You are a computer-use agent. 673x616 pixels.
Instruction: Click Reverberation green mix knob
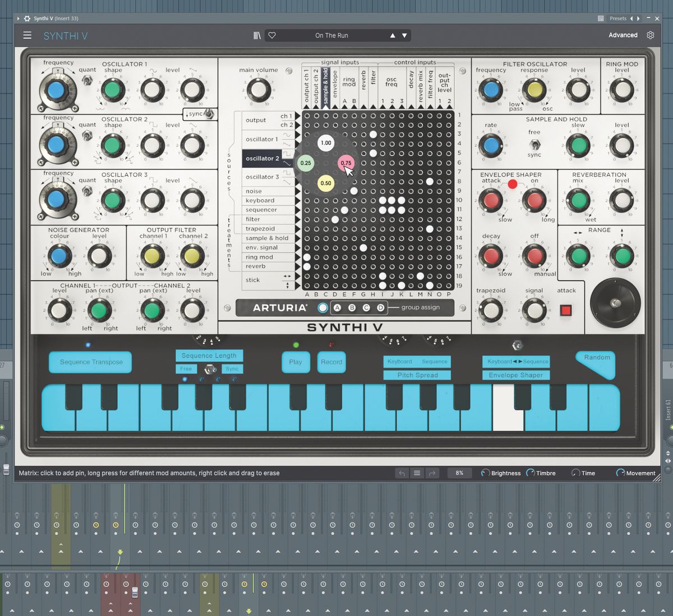579,200
